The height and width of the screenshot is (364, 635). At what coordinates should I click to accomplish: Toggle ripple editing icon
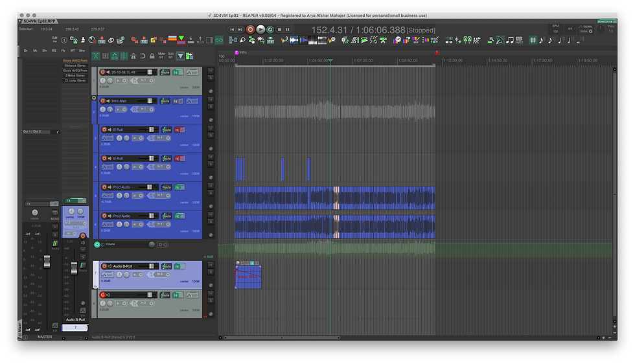coord(114,56)
